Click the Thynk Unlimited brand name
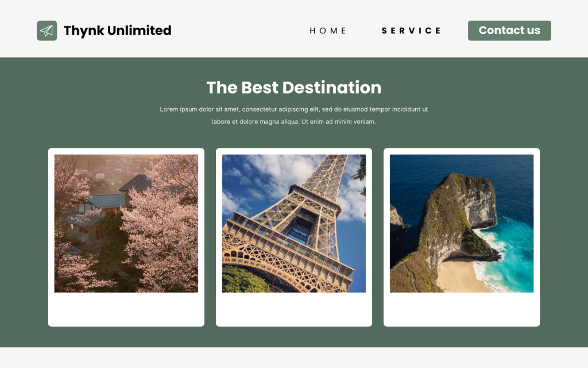Screen dimensions: 588x368 117,30
